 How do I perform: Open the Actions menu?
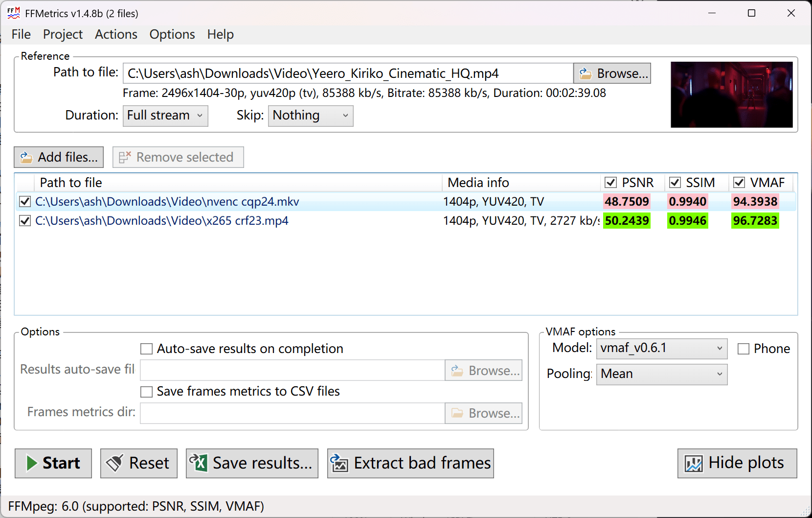tap(116, 34)
